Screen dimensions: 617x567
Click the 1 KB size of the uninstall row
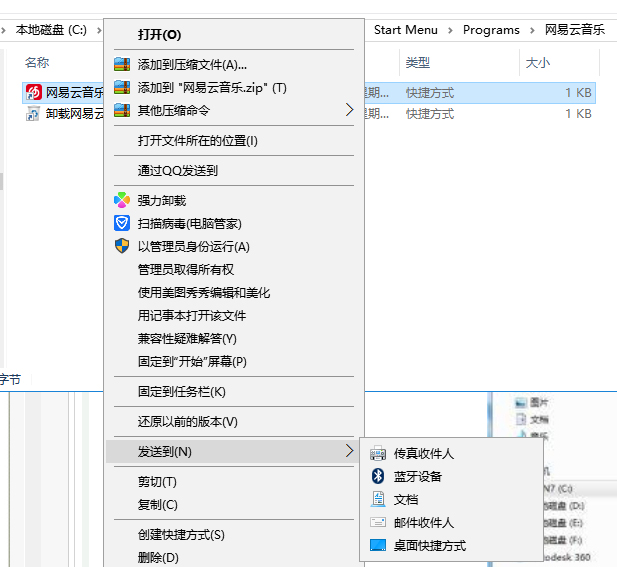pos(578,114)
